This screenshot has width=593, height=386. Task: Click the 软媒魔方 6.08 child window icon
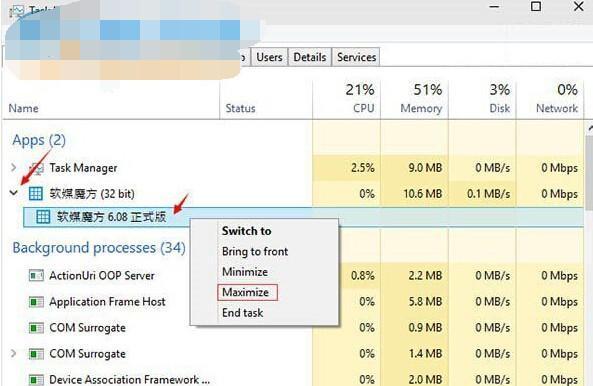coord(43,217)
